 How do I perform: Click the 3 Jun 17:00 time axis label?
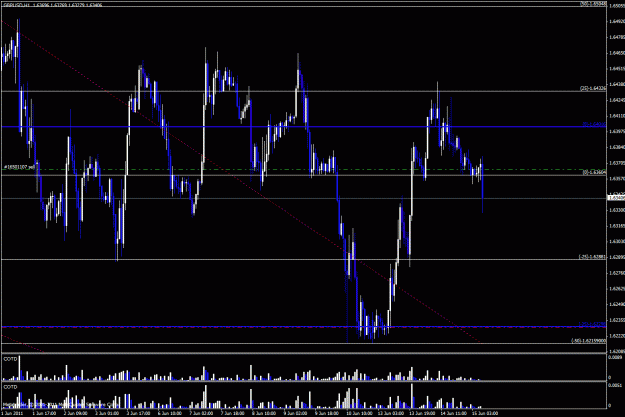pyautogui.click(x=138, y=413)
